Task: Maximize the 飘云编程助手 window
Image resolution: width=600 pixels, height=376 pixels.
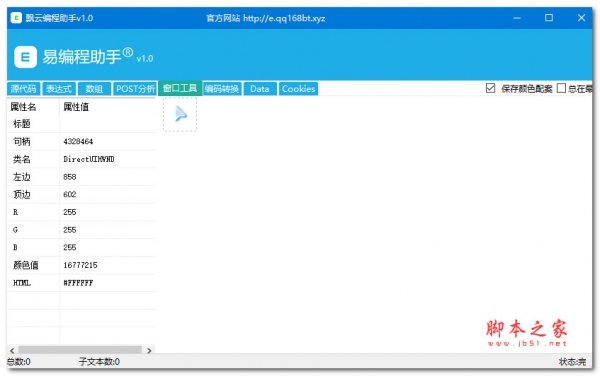Action: click(549, 18)
